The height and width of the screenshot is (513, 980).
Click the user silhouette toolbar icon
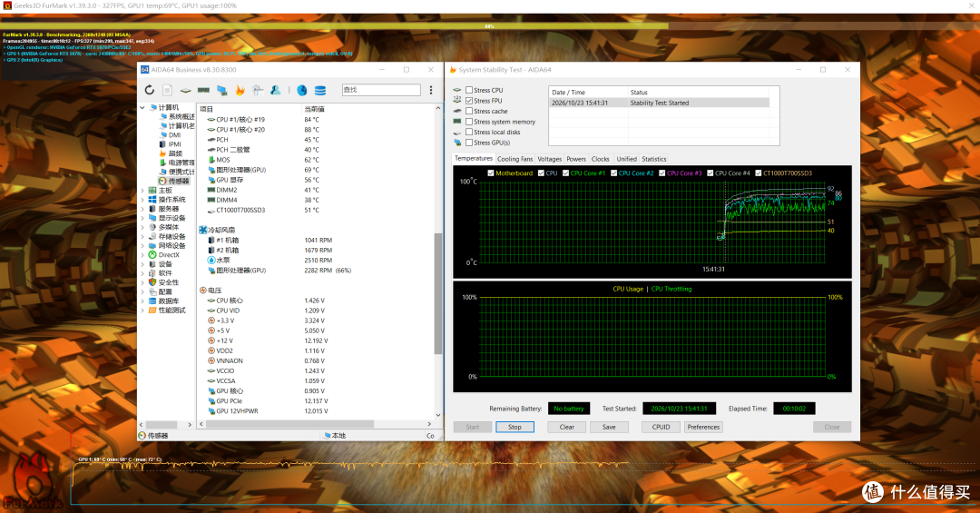(x=276, y=90)
